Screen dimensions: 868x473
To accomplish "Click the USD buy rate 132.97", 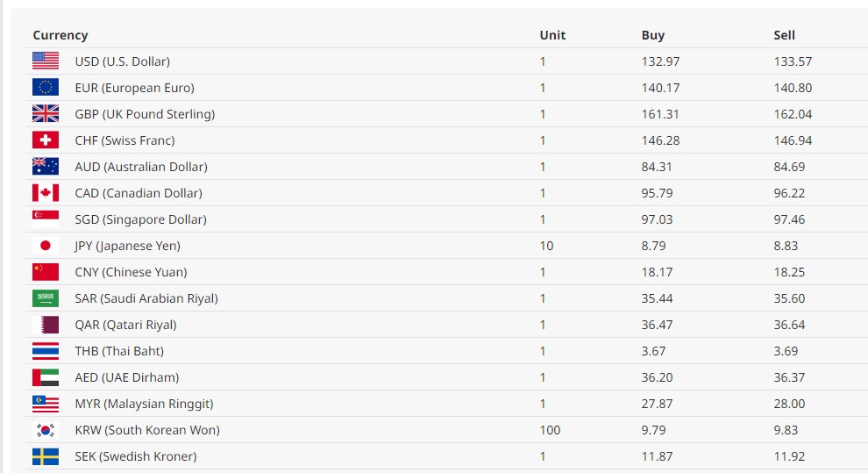I will point(660,61).
